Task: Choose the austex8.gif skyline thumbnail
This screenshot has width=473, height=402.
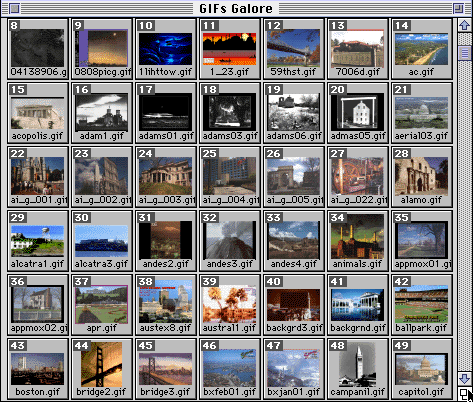Action: [166, 305]
